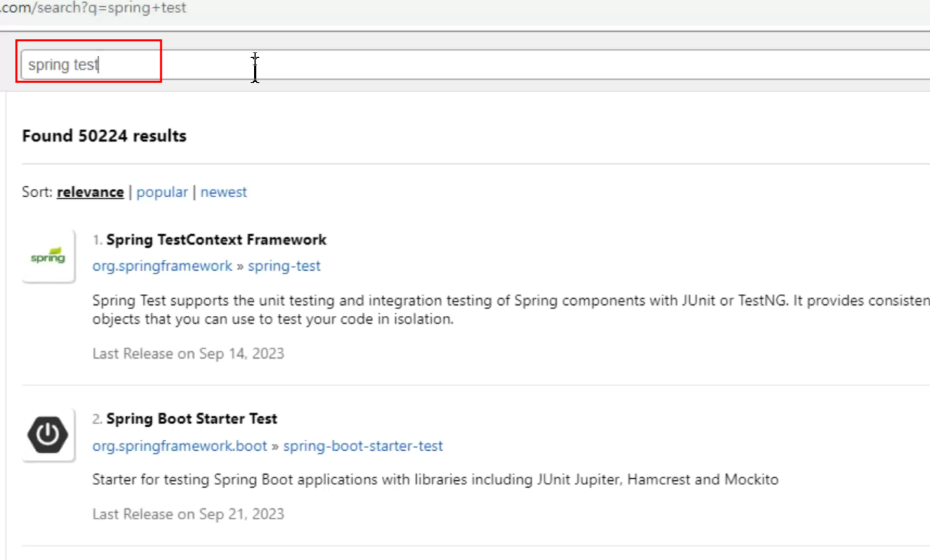
Task: Click the Starter for testing Spring Boot description
Action: point(435,480)
